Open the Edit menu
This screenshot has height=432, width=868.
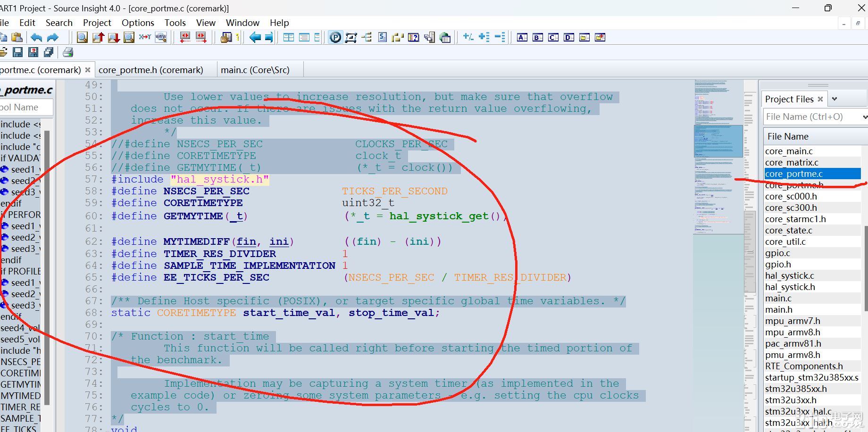(27, 23)
